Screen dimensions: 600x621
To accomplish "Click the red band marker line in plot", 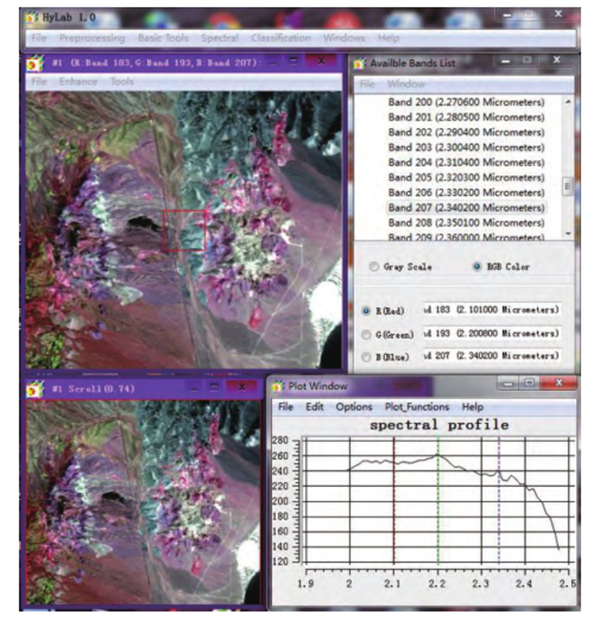I will pyautogui.click(x=394, y=500).
